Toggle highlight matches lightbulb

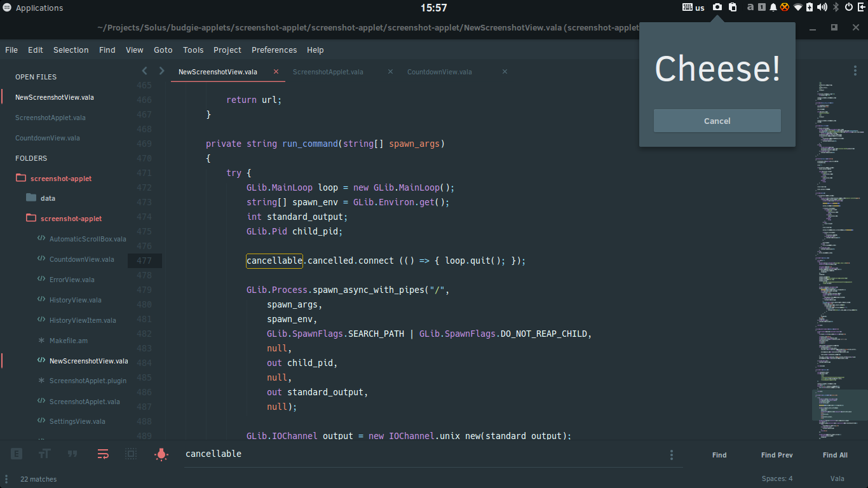(161, 454)
